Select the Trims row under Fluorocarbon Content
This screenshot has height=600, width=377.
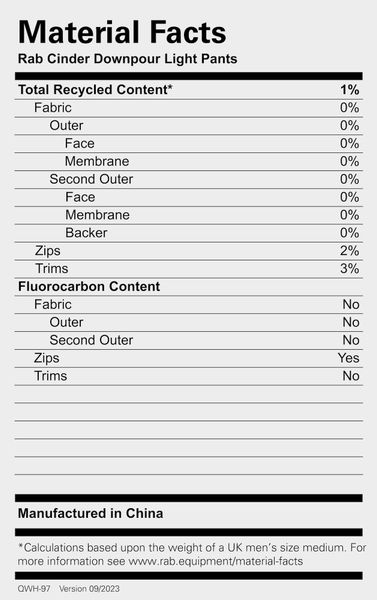tap(189, 376)
